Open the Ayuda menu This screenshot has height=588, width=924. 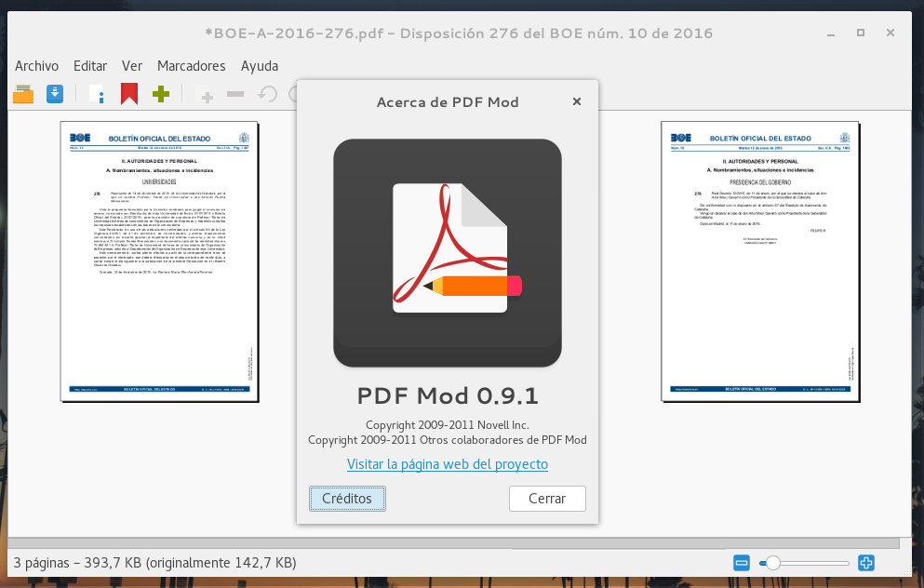click(260, 66)
